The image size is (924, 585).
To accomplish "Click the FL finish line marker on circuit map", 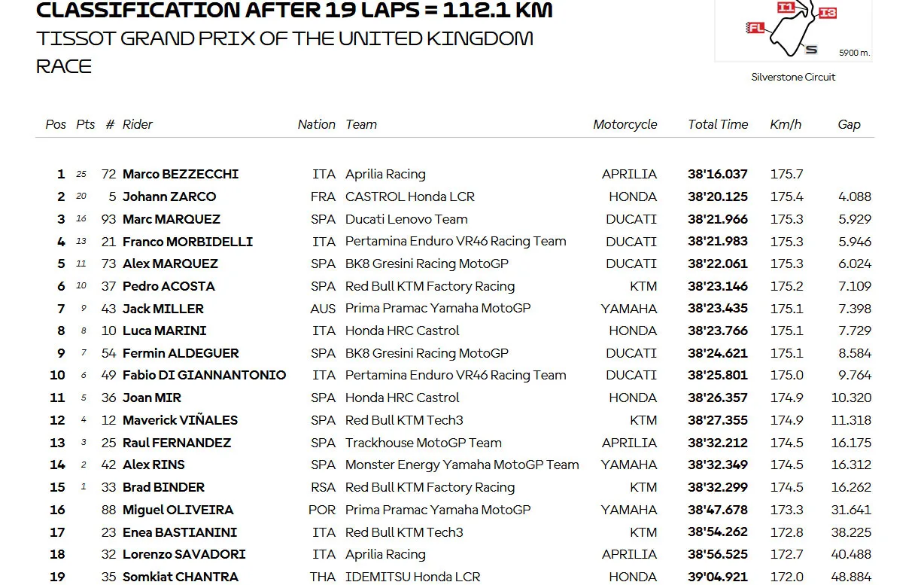I will (755, 28).
